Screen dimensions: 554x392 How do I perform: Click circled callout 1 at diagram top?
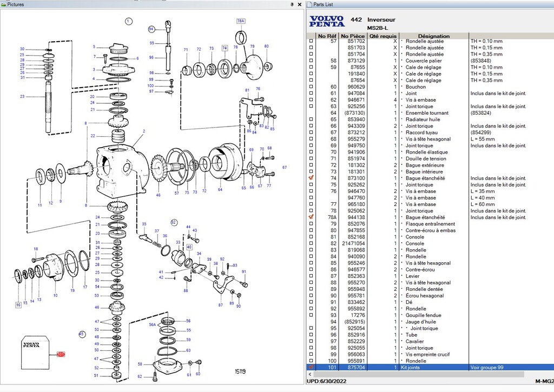(x=129, y=21)
